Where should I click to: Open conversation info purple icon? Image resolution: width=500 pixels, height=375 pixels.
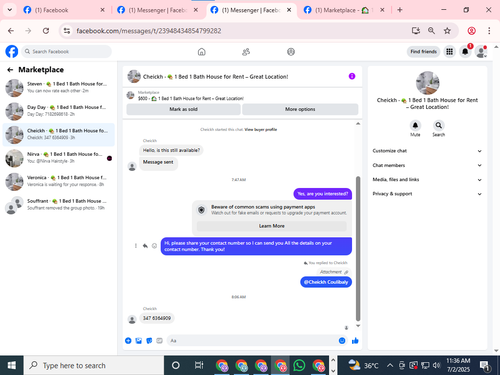352,76
